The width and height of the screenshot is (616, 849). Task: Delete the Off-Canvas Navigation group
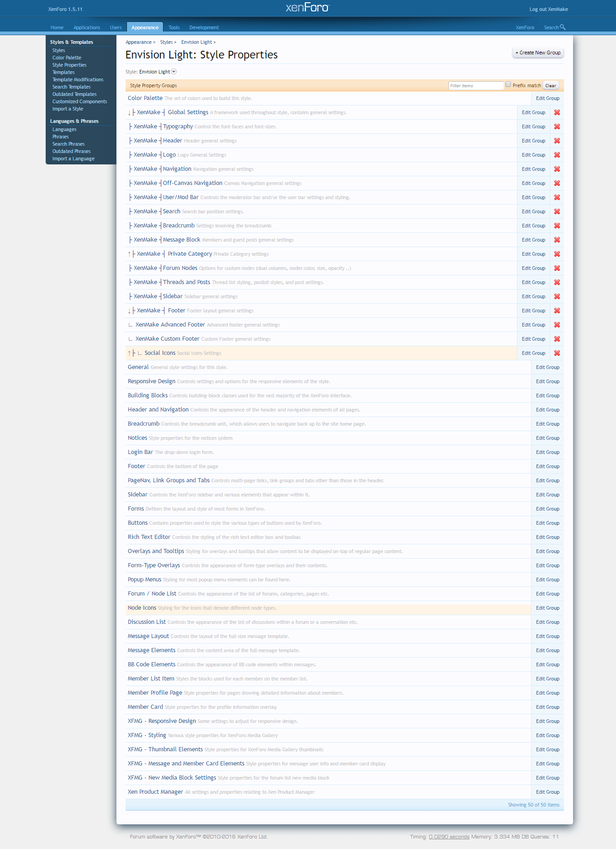[x=557, y=183]
